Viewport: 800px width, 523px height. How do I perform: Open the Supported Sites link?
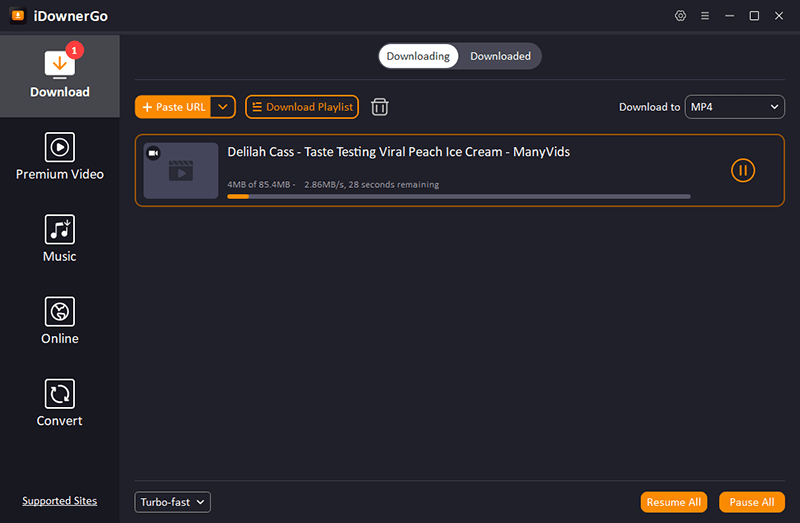[60, 501]
